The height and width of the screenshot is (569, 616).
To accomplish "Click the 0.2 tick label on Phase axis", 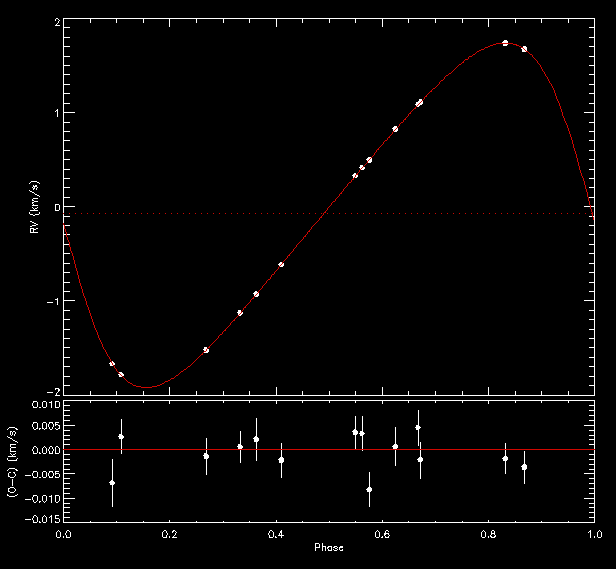I will point(170,535).
